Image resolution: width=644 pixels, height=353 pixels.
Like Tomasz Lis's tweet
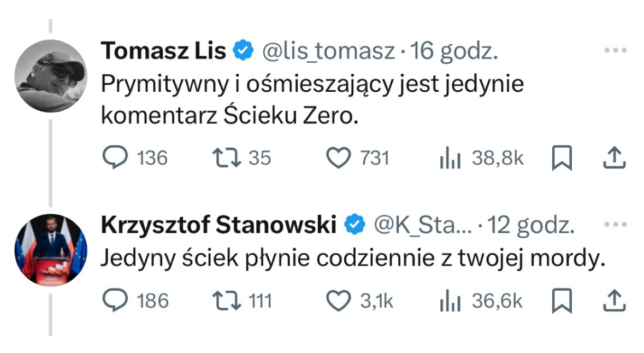(338, 158)
